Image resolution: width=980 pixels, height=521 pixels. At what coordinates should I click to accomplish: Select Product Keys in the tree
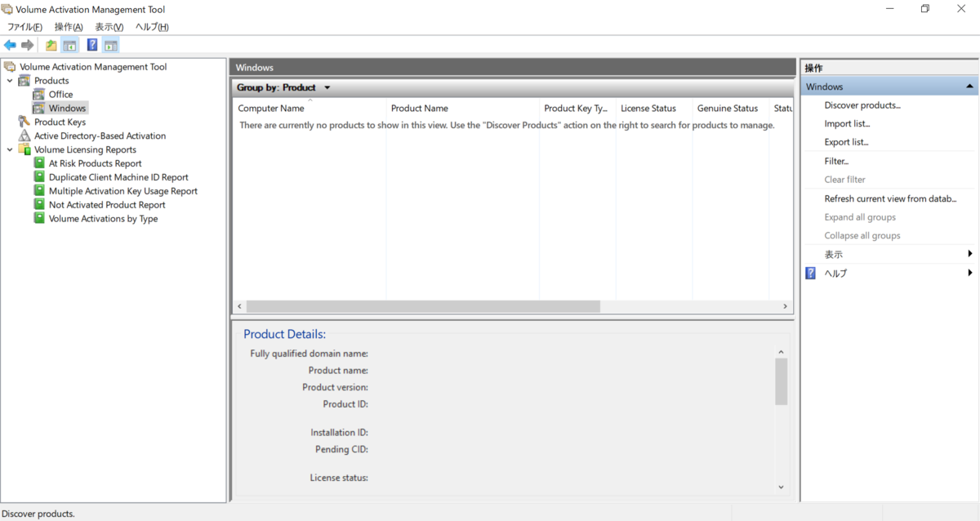click(x=60, y=122)
